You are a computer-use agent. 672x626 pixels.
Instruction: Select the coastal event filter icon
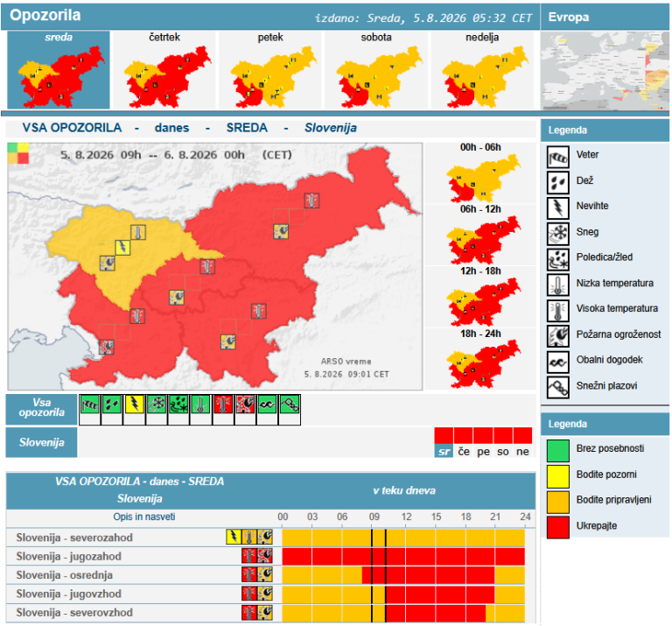tap(268, 404)
